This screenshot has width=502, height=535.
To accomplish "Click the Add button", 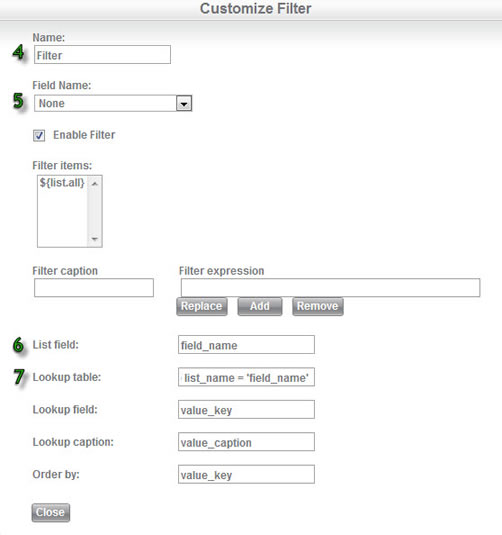I will 260,306.
